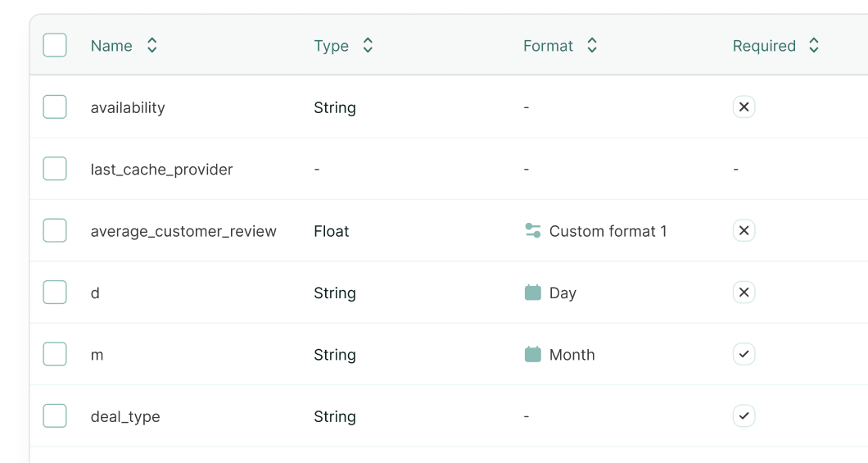Click the X required icon for availability
Screen dimensions: 868x463
(x=744, y=107)
